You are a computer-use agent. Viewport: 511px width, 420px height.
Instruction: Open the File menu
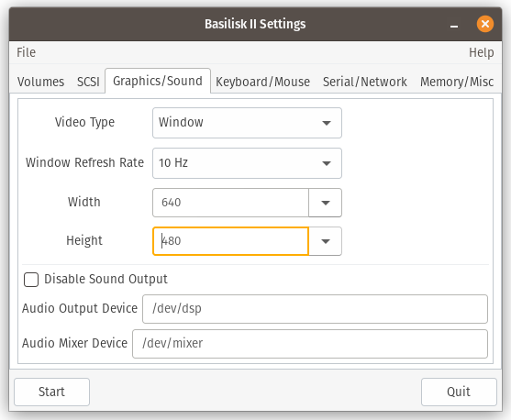click(26, 52)
